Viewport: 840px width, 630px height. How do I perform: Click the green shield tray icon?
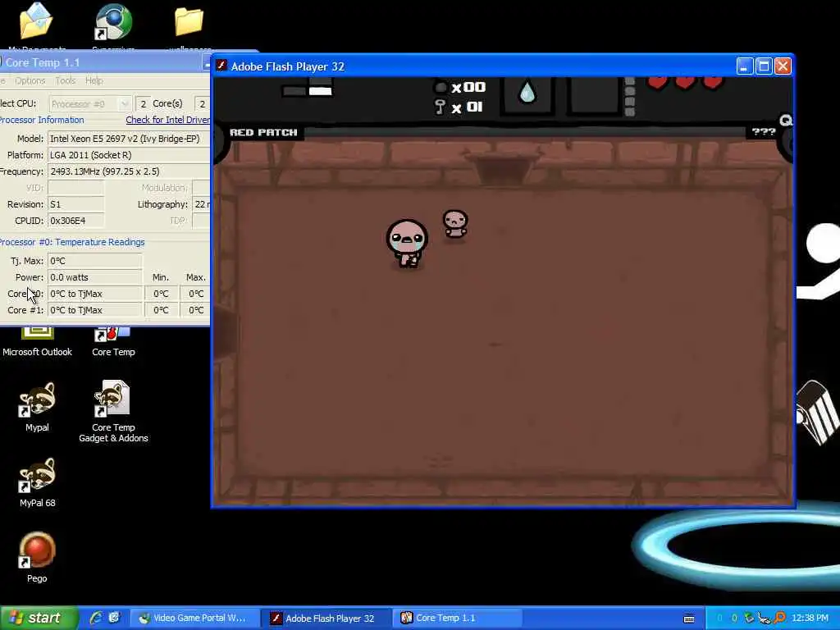tap(750, 618)
